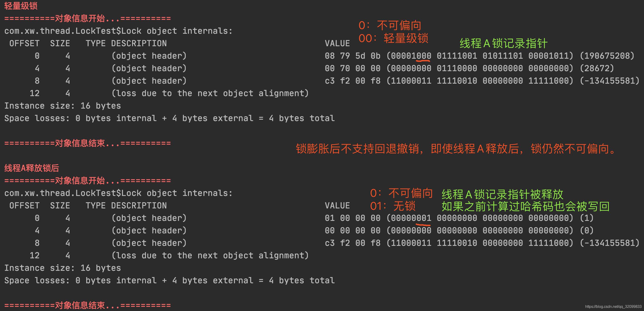Click the value 190675208 in first table
This screenshot has height=311, width=644.
click(x=607, y=56)
